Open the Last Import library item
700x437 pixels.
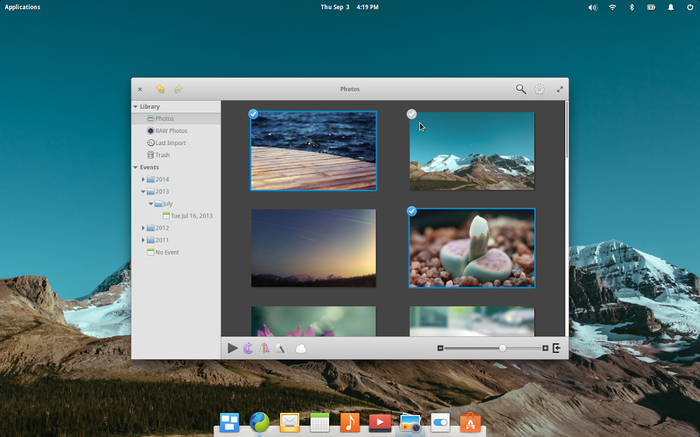[170, 143]
